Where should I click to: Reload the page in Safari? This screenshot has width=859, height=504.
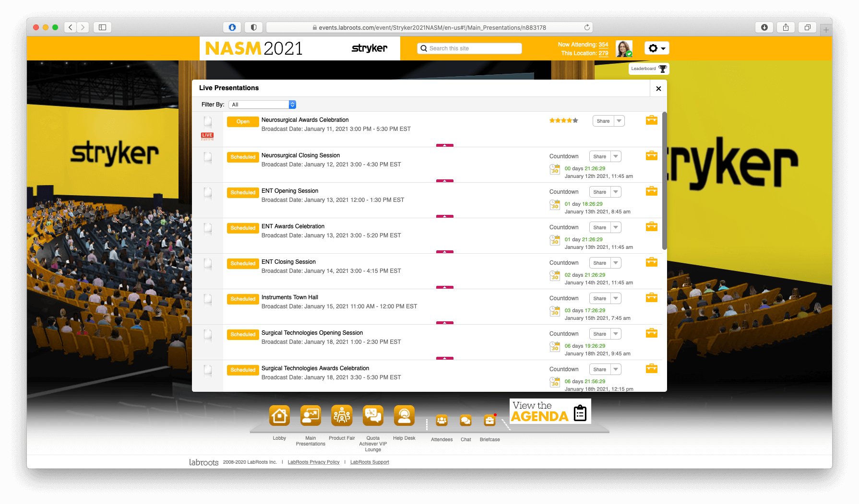(x=587, y=27)
